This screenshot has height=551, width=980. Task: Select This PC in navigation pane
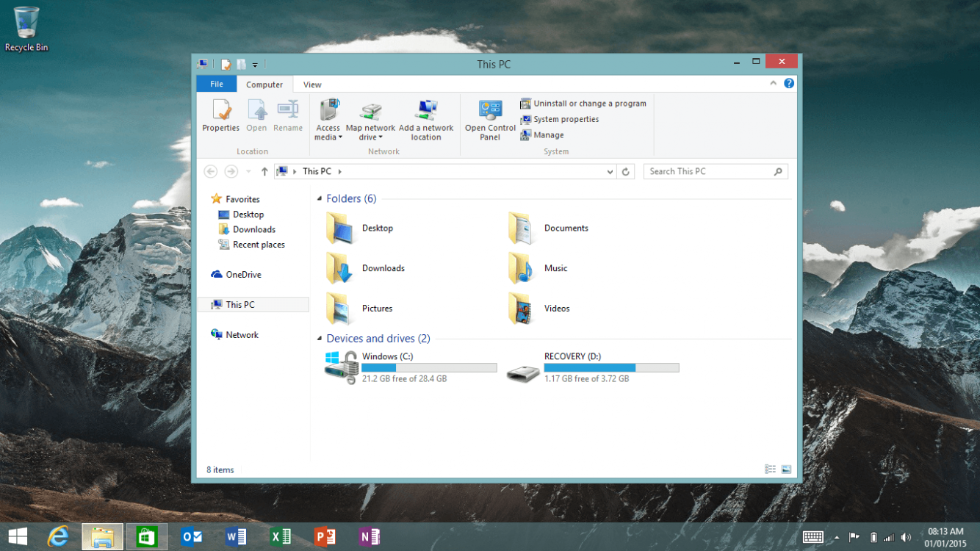tap(253, 305)
